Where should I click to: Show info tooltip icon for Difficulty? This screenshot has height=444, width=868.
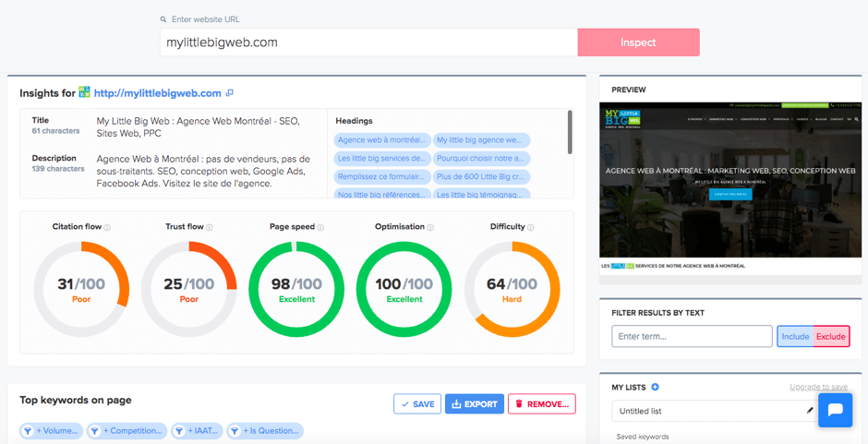pyautogui.click(x=531, y=227)
